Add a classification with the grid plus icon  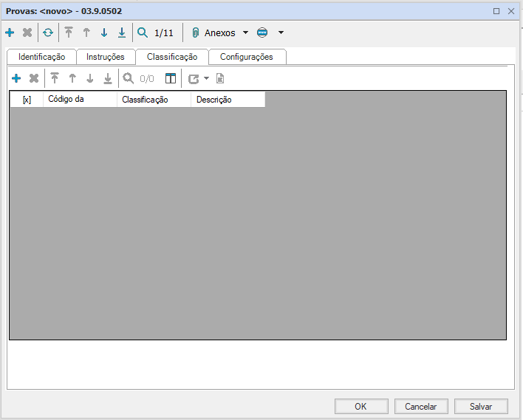pyautogui.click(x=16, y=78)
